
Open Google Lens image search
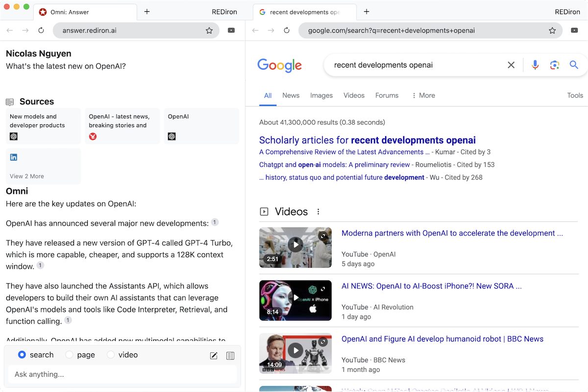tap(555, 65)
